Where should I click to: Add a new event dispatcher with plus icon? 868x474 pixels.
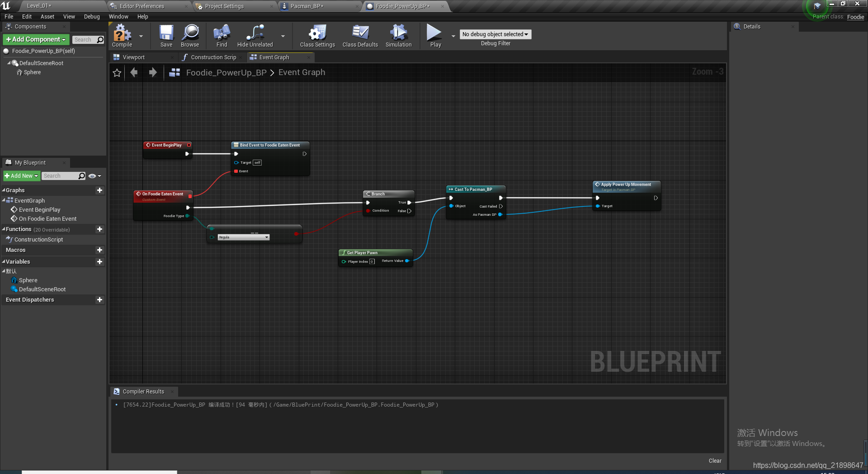(99, 300)
